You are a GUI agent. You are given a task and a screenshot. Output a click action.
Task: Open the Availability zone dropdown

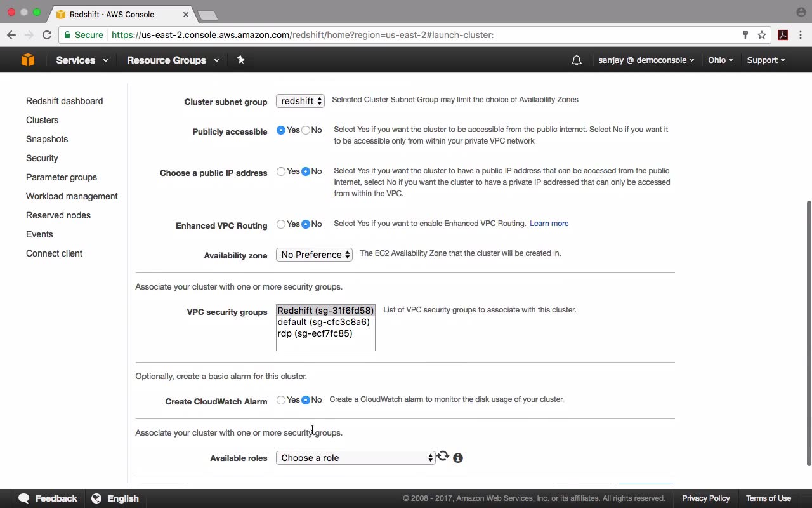pos(314,255)
